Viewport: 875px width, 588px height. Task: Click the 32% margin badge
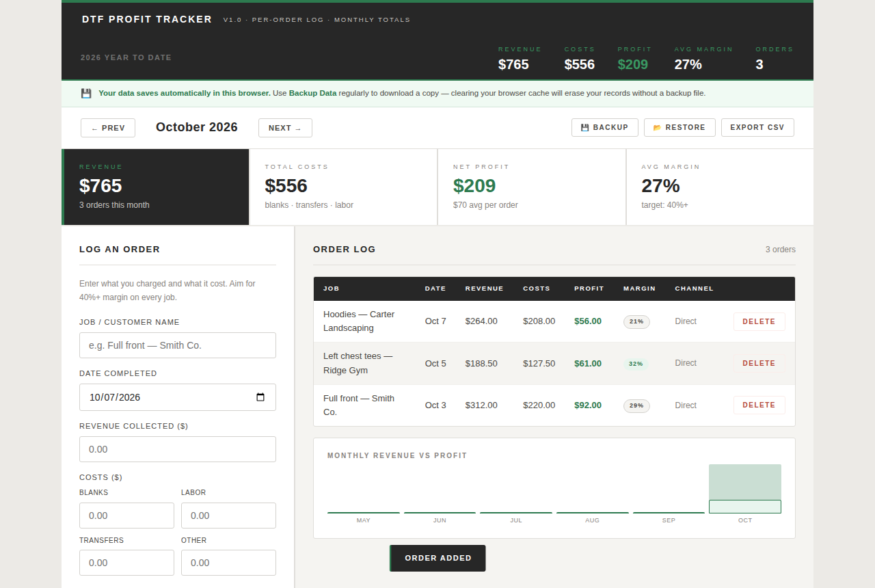click(636, 363)
